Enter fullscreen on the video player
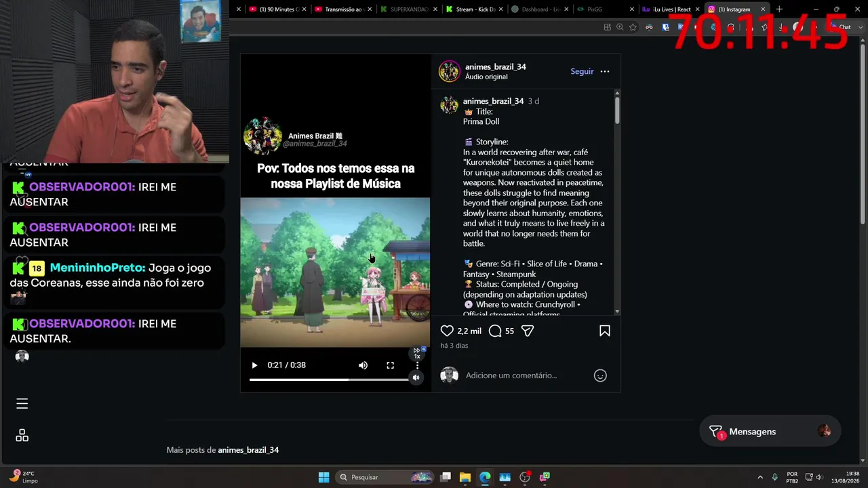This screenshot has width=868, height=488. click(x=391, y=365)
